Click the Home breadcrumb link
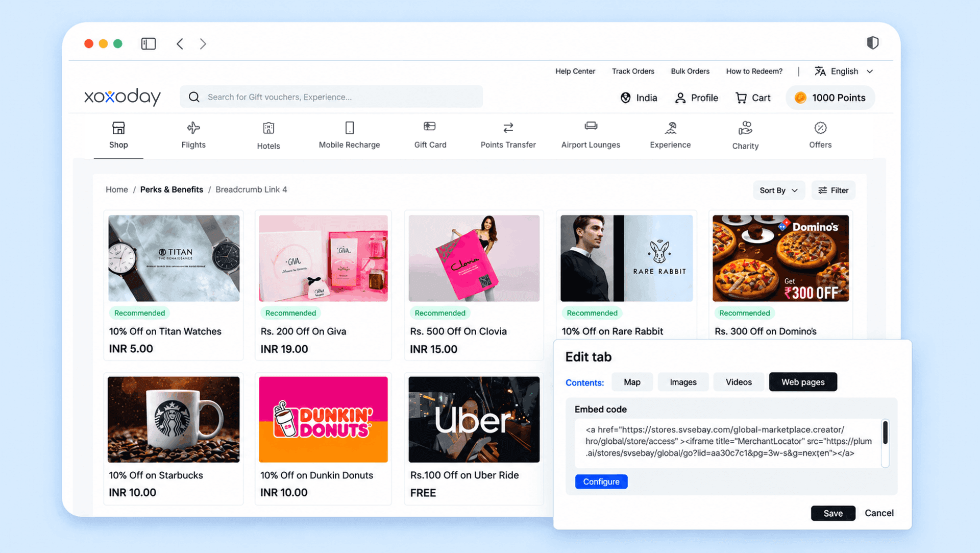This screenshot has height=553, width=980. pos(117,189)
